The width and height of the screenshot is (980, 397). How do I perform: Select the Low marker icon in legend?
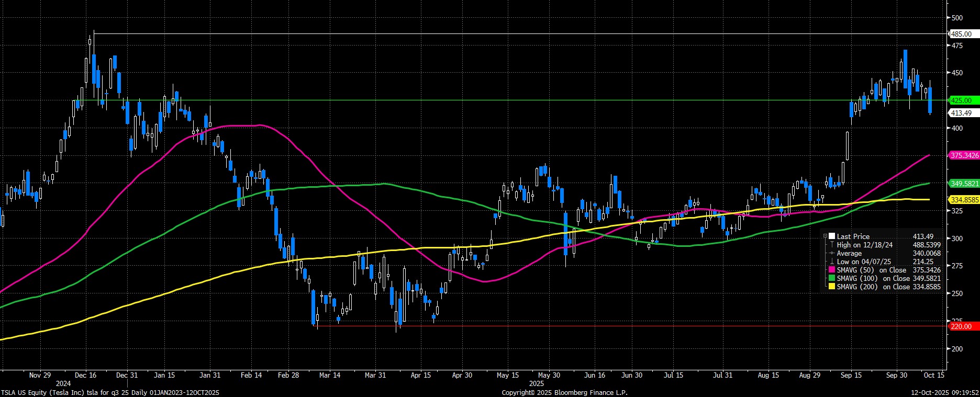tap(832, 262)
